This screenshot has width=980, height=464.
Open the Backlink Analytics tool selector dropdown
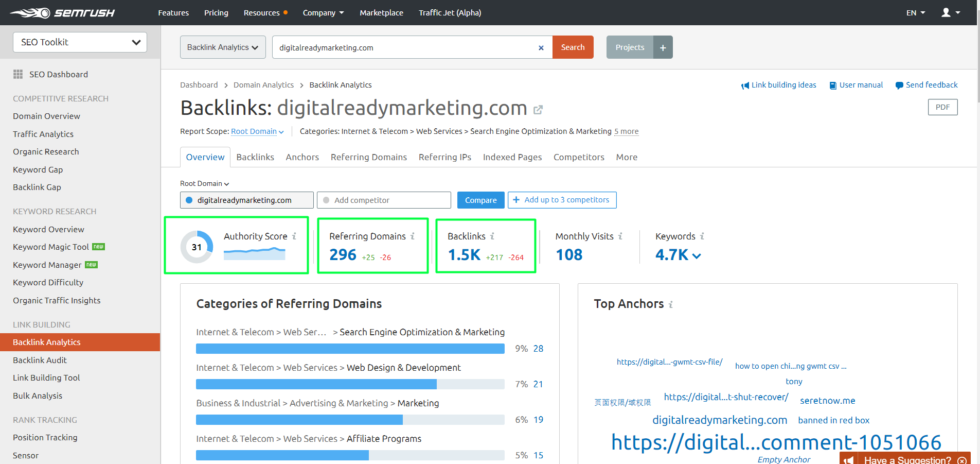223,47
